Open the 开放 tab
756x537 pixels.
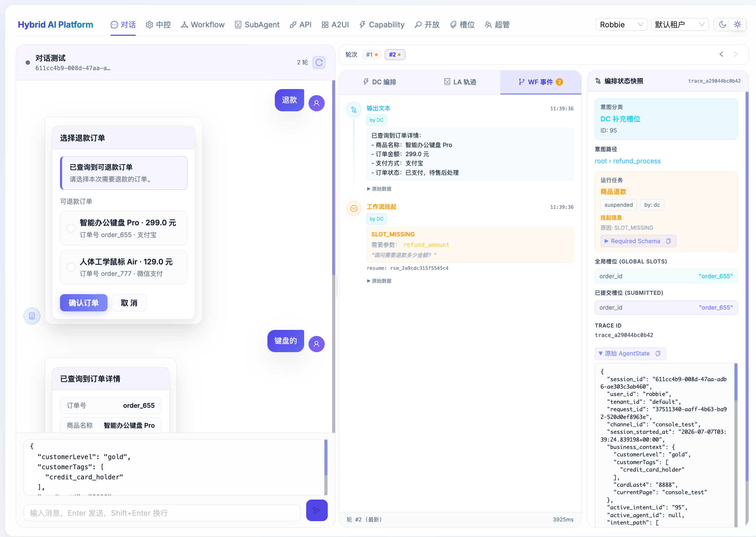(427, 25)
